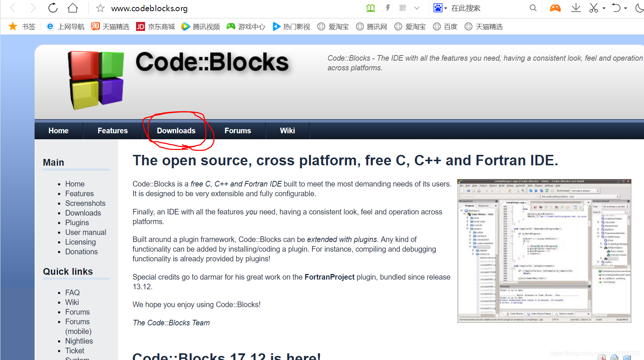
Task: Open 腾讯网 bookmark
Action: 371,26
